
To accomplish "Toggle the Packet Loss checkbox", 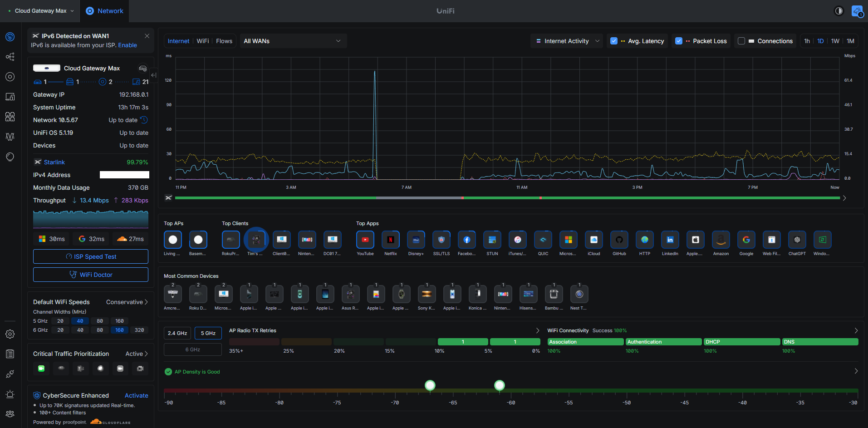I will click(679, 41).
